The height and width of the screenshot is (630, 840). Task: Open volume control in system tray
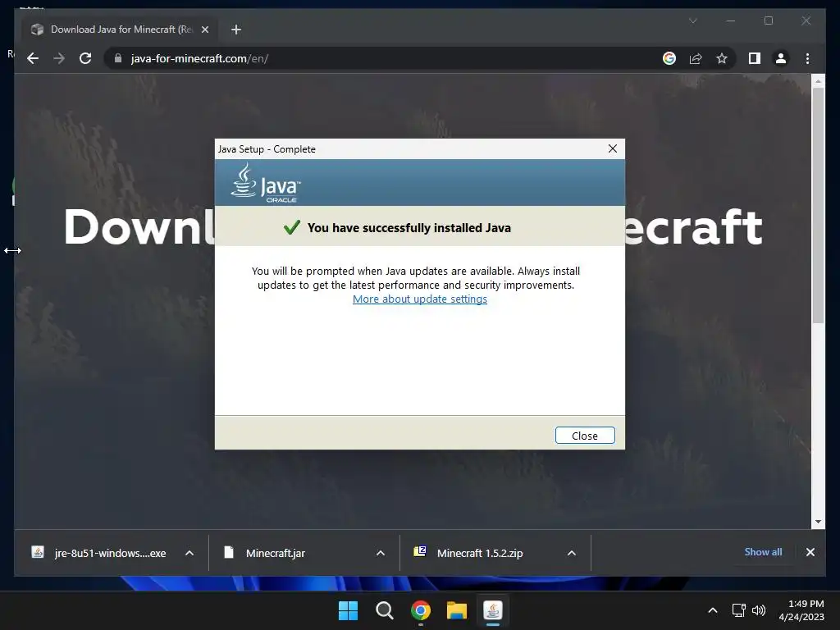(x=759, y=610)
